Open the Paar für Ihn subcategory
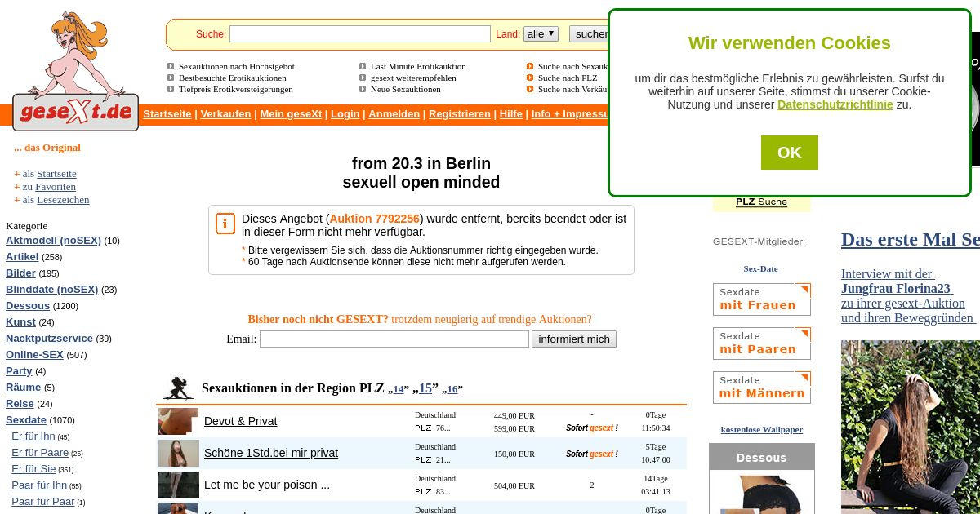The height and width of the screenshot is (514, 980). 39,485
